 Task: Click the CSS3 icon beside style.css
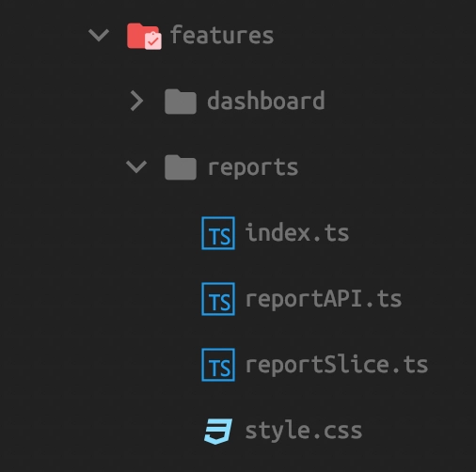[218, 431]
